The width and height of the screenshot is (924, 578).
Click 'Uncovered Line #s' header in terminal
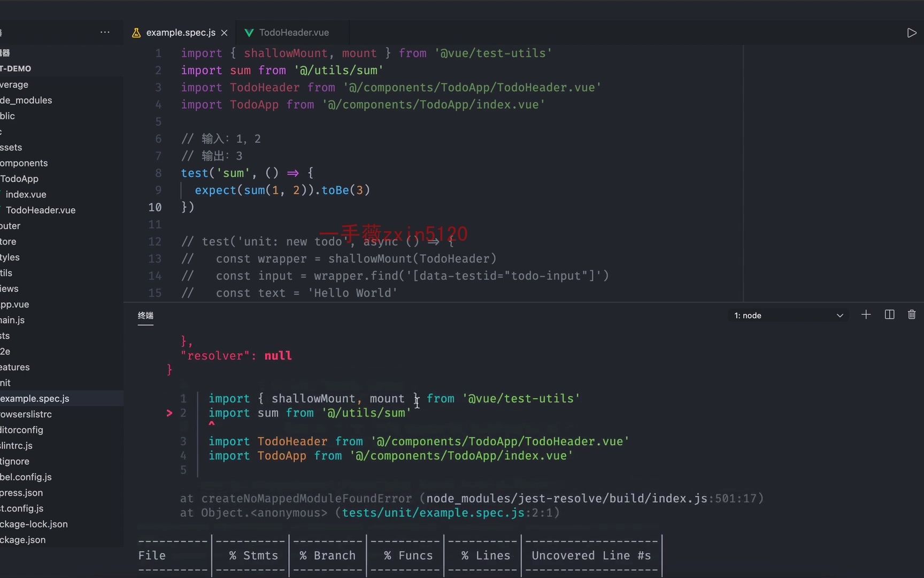(x=591, y=556)
